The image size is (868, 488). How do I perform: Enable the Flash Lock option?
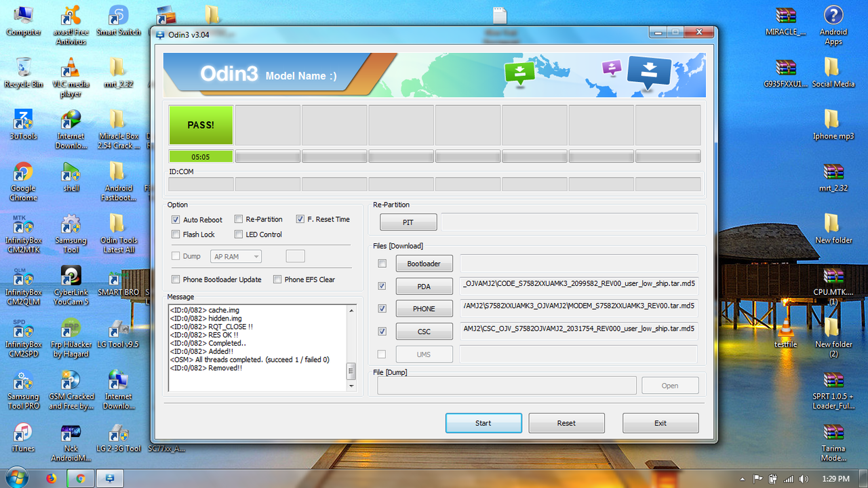pos(176,234)
